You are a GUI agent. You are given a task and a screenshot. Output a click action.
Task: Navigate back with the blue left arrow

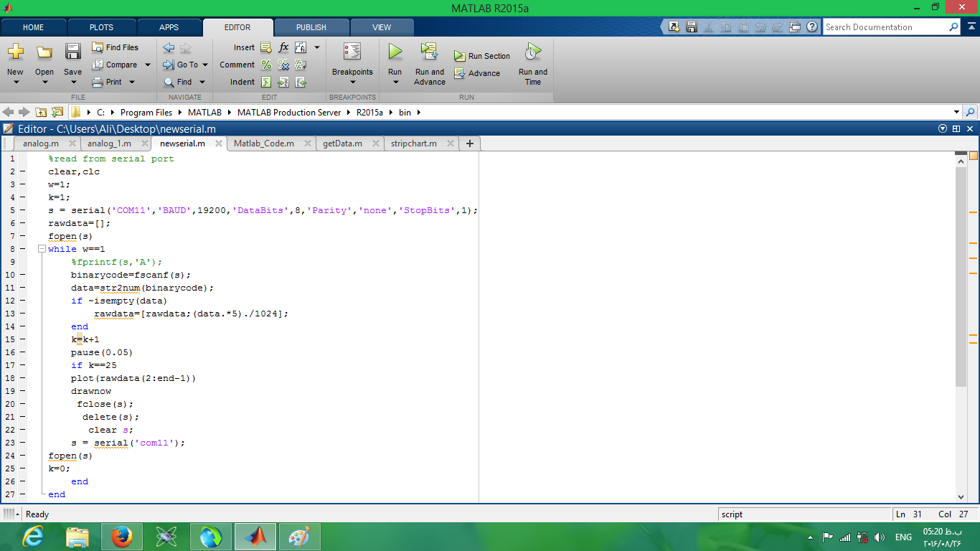[169, 48]
